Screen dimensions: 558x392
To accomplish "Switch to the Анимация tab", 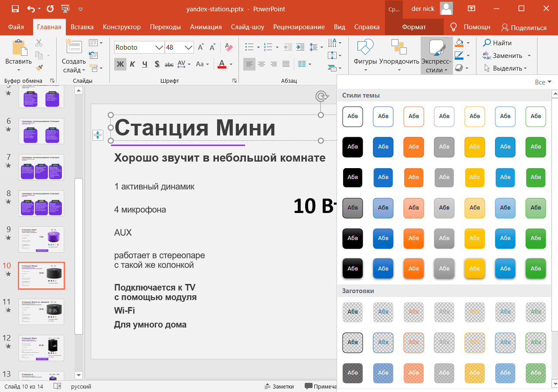I will click(x=206, y=27).
